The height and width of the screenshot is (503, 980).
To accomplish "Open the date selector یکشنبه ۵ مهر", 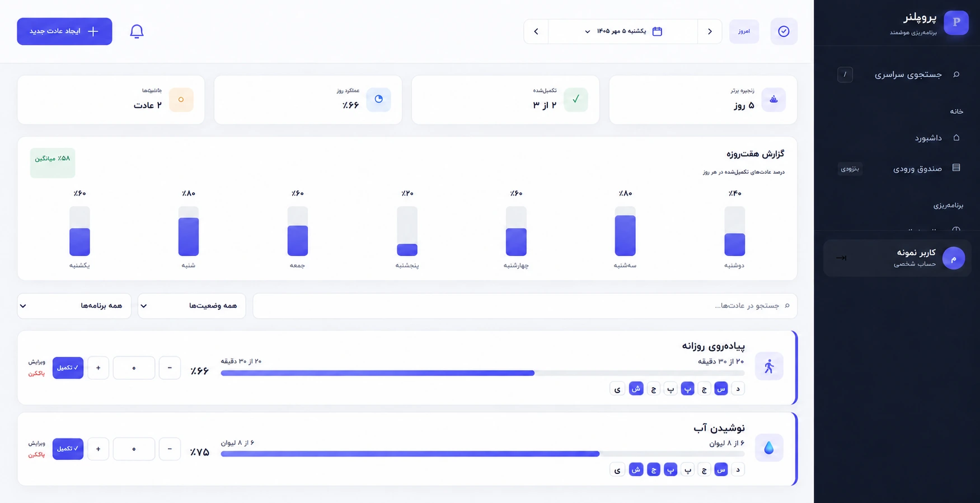I will 623,31.
